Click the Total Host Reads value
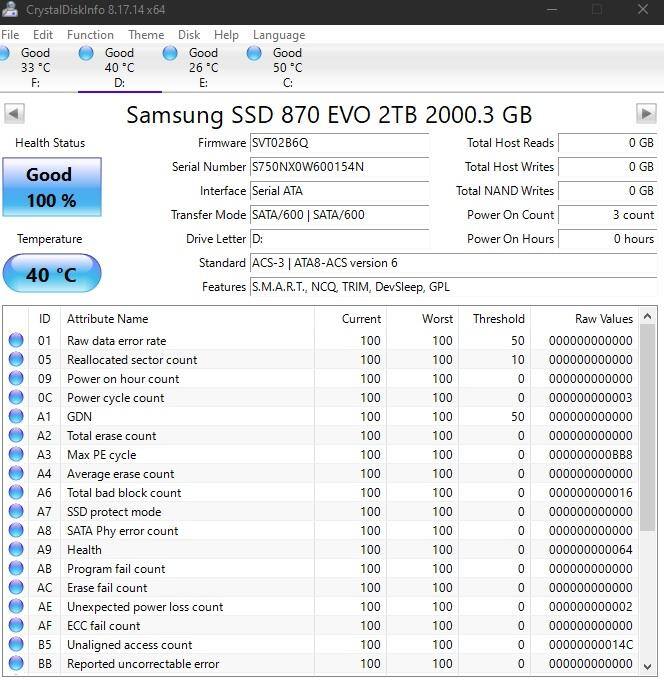Screen dimensions: 664x680 click(607, 143)
